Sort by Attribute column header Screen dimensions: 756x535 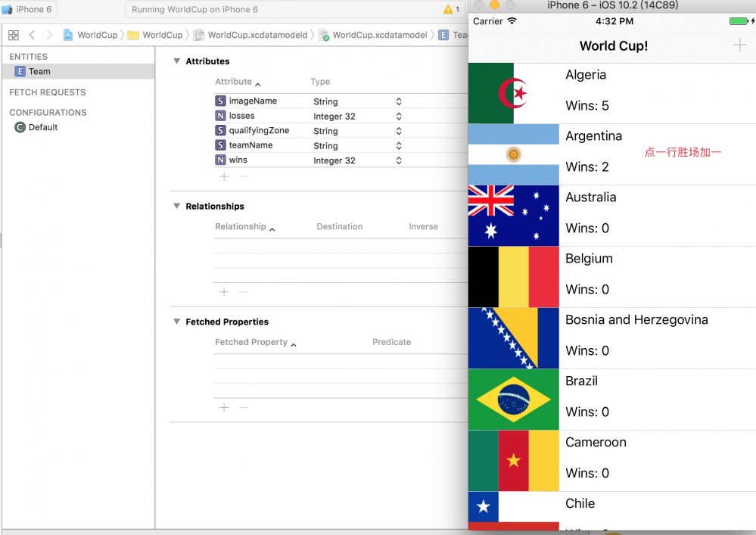coord(238,82)
